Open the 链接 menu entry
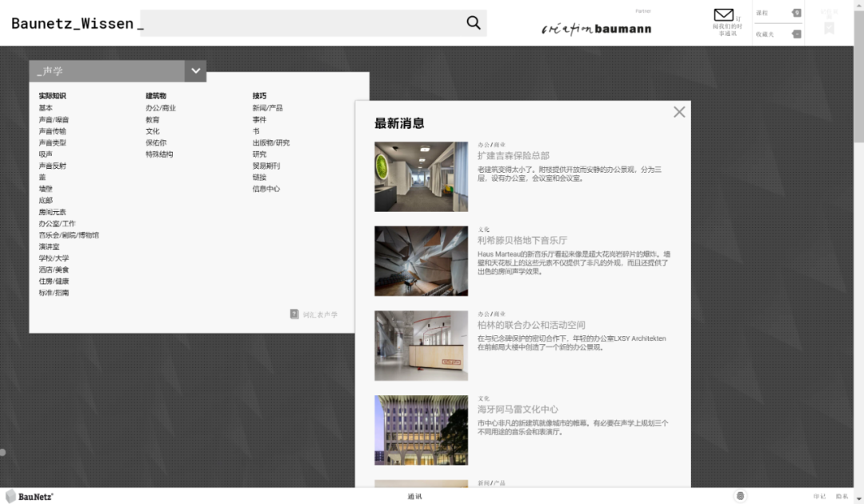Viewport: 864px width, 504px height. point(259,178)
